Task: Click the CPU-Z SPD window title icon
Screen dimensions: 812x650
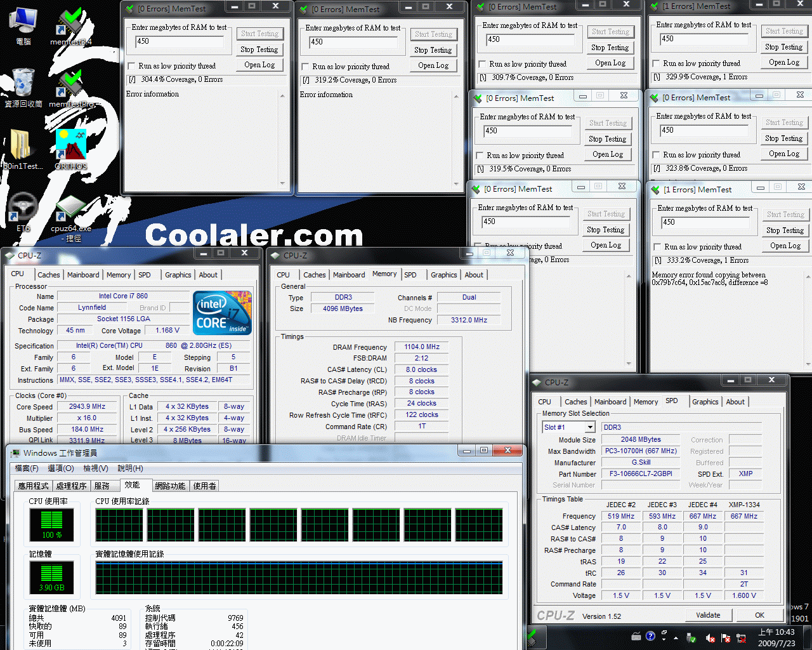Action: click(x=537, y=383)
